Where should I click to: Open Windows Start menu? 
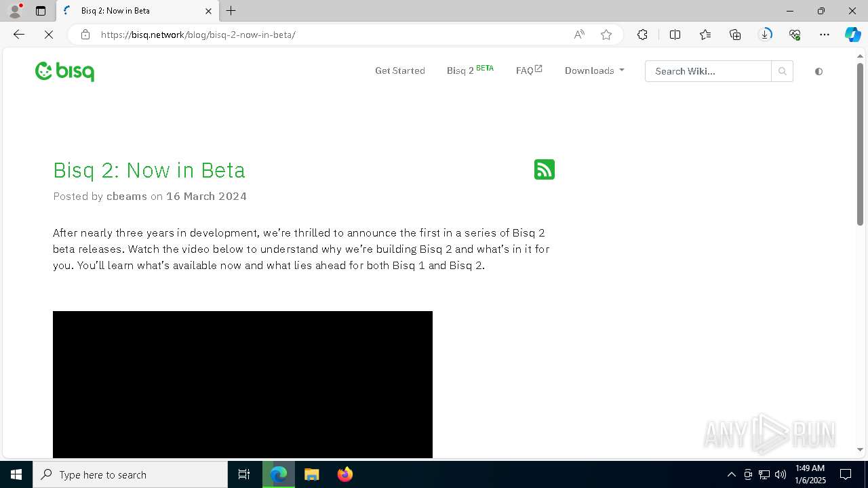click(16, 474)
